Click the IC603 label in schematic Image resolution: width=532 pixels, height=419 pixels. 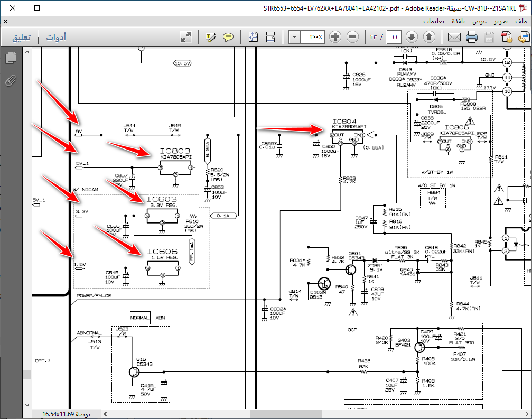coord(162,199)
